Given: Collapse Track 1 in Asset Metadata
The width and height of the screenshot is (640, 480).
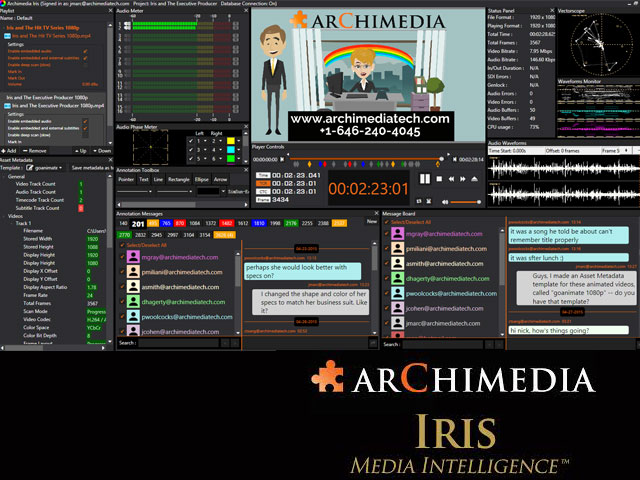Looking at the screenshot, I should [11, 223].
